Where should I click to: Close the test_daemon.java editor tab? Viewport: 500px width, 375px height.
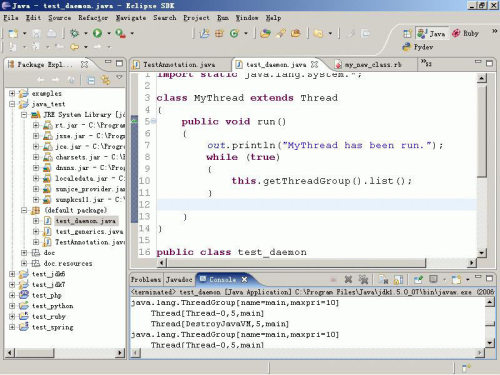coord(314,64)
